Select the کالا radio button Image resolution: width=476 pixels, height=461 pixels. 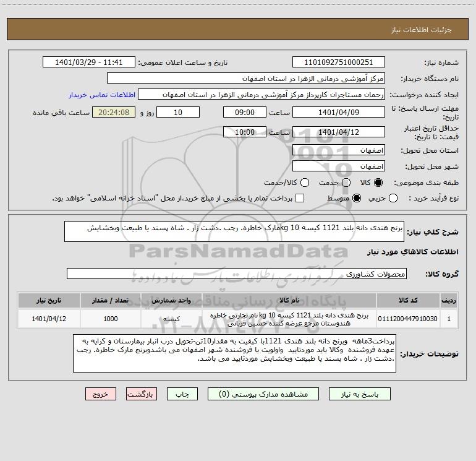pyautogui.click(x=378, y=183)
